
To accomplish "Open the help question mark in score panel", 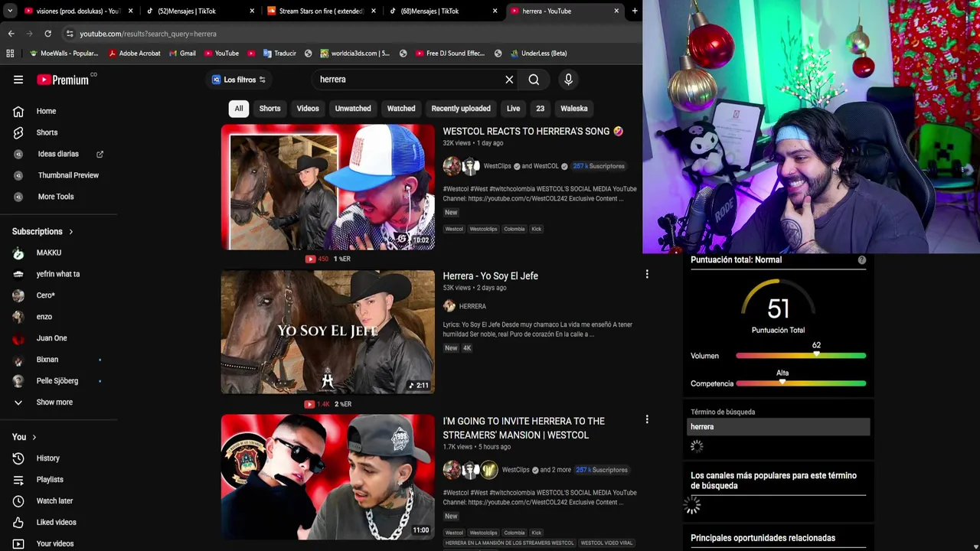I will point(862,260).
